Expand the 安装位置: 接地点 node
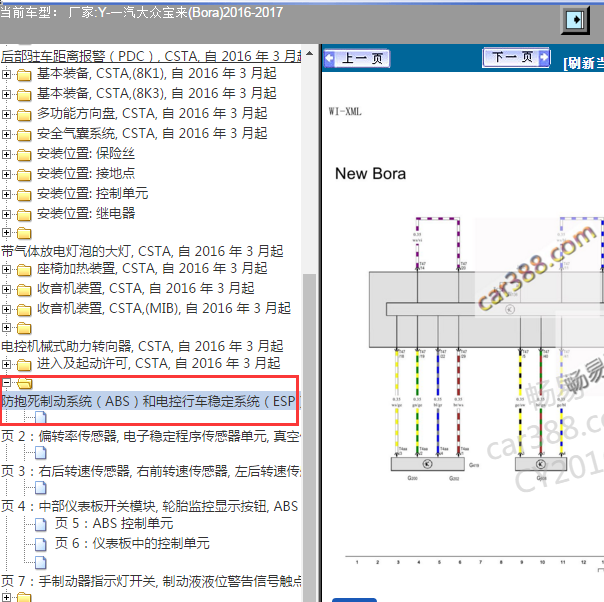Screen dimensions: 604x602 pyautogui.click(x=6, y=174)
